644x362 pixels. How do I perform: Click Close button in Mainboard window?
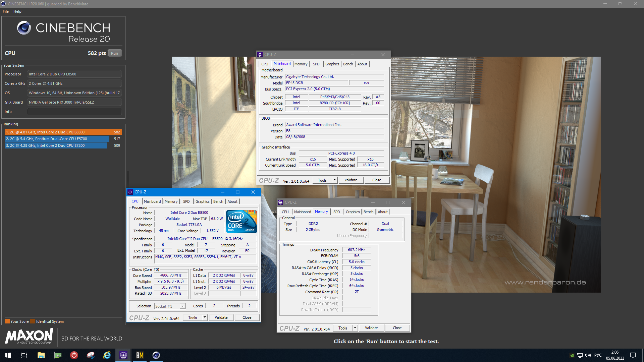(377, 180)
